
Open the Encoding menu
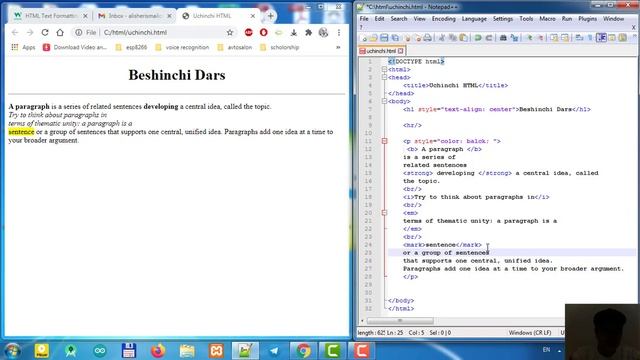(444, 19)
